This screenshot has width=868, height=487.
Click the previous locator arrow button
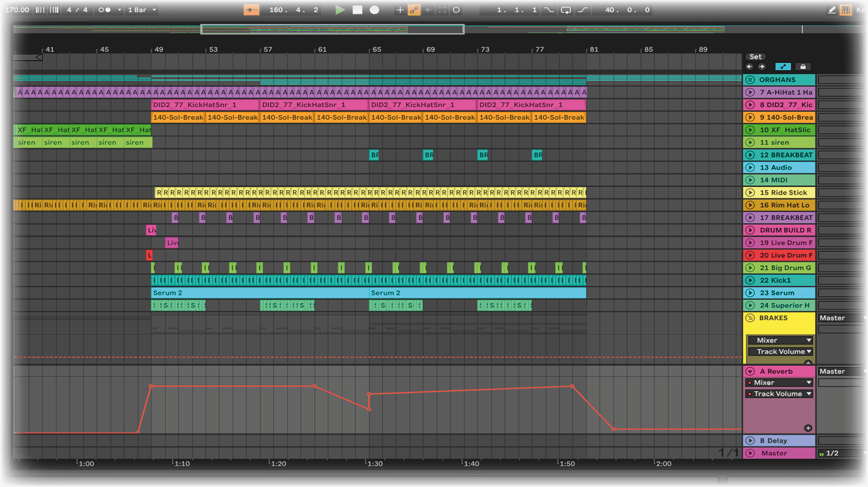point(749,67)
